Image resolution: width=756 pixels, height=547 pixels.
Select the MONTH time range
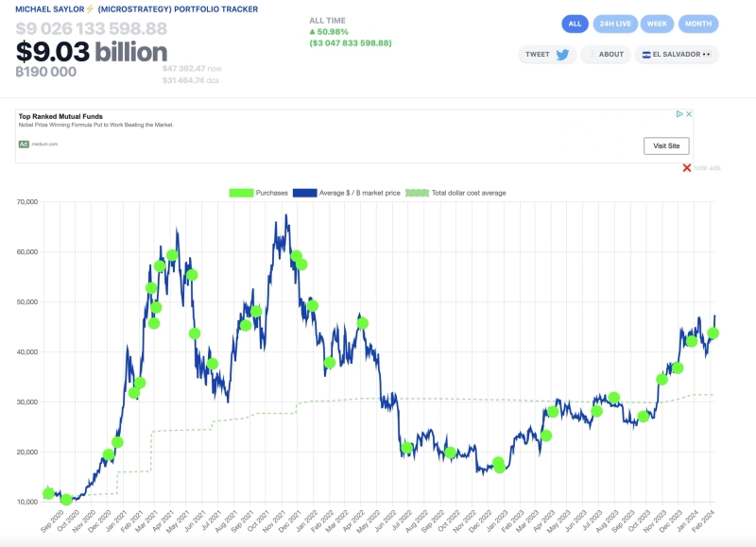tap(698, 24)
